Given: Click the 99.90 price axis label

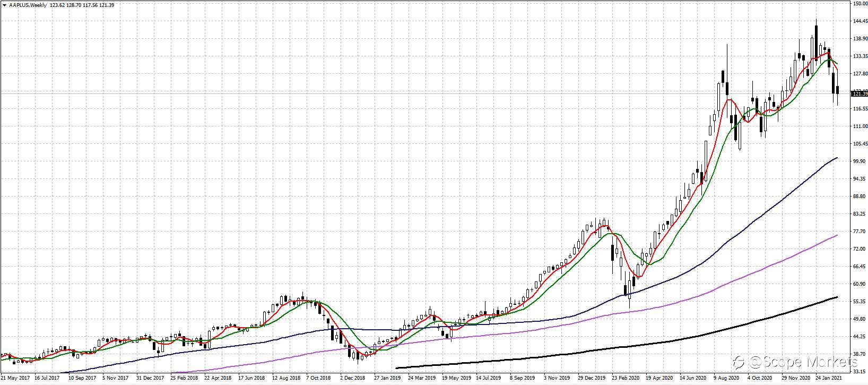Looking at the screenshot, I should (x=859, y=161).
